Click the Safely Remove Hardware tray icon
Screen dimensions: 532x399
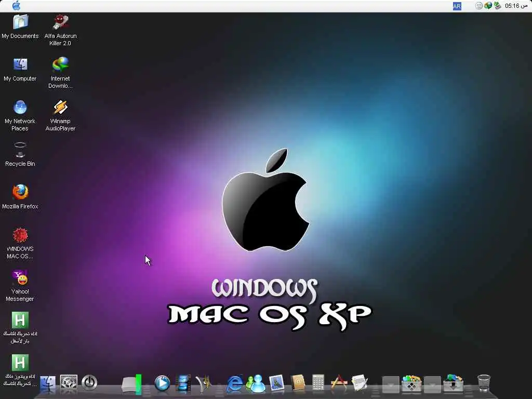[x=497, y=6]
